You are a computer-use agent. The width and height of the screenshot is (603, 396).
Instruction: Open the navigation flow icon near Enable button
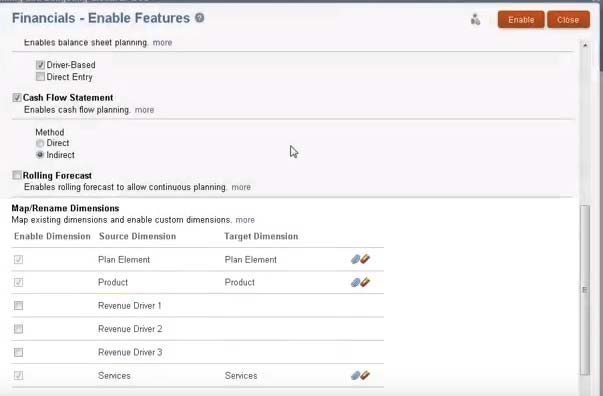point(475,20)
